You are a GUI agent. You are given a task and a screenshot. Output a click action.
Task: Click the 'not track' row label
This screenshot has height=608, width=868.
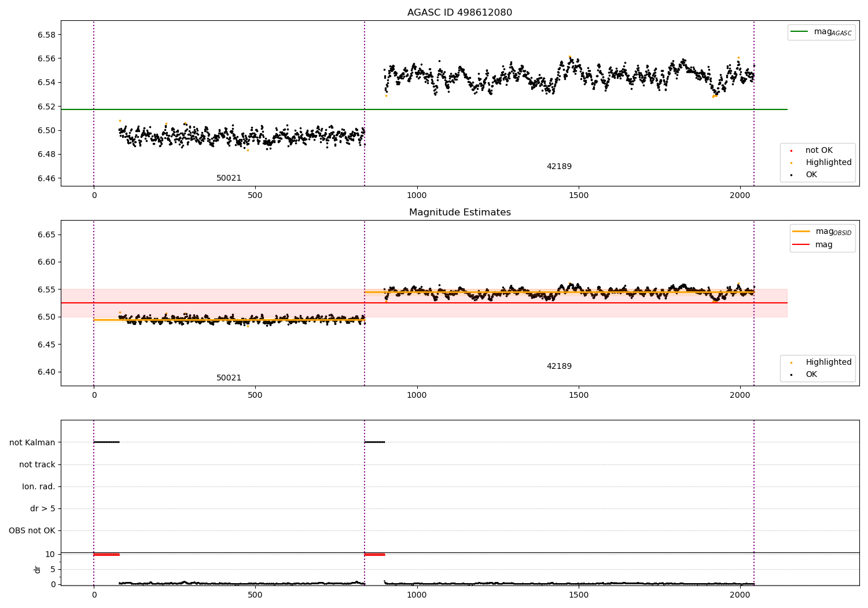[x=37, y=464]
